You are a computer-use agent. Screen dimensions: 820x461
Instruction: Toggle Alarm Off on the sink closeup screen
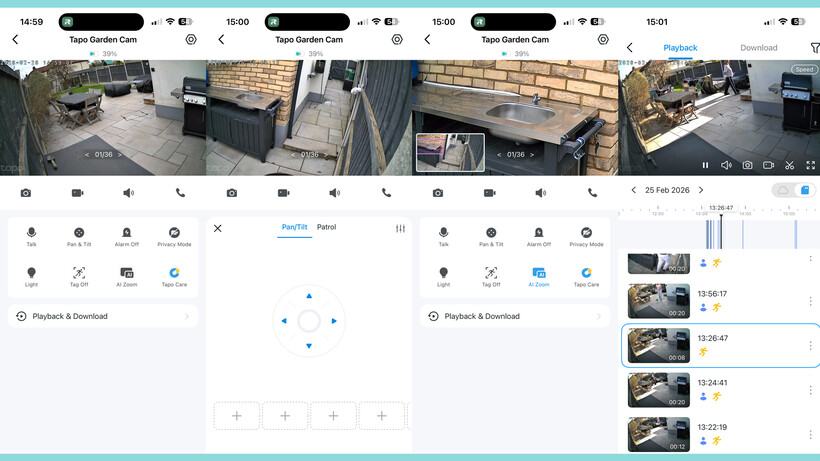tap(539, 236)
